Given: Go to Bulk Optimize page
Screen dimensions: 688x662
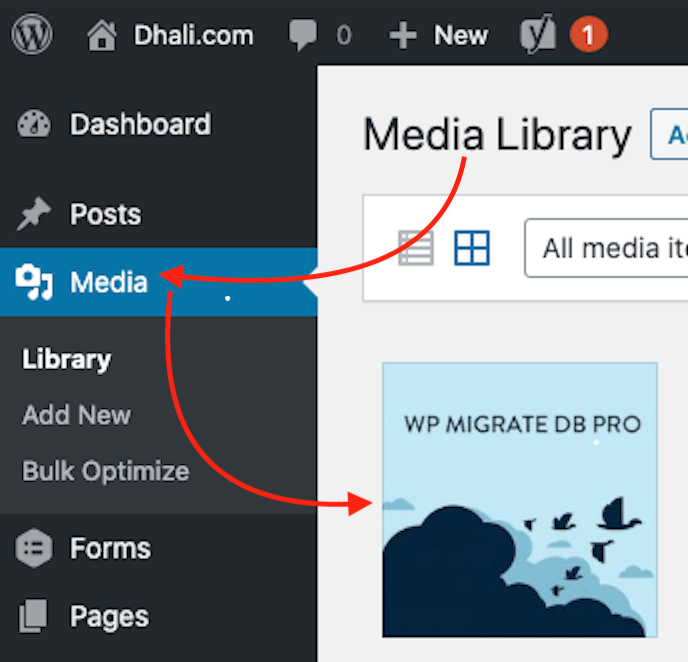Looking at the screenshot, I should [105, 471].
